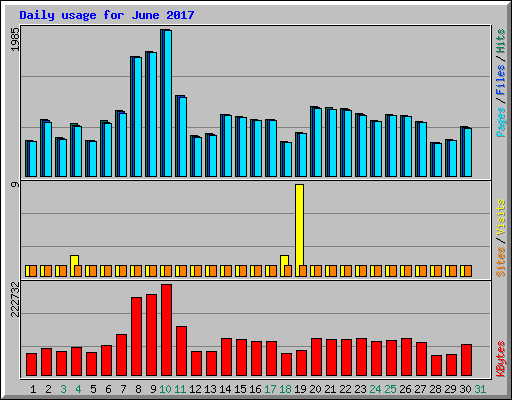Select day "26" on the x-axis
The height and width of the screenshot is (400, 512).
point(405,389)
